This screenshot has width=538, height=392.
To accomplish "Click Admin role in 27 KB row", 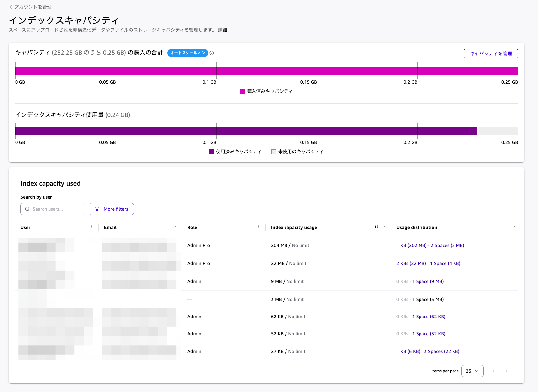I will pyautogui.click(x=194, y=351).
